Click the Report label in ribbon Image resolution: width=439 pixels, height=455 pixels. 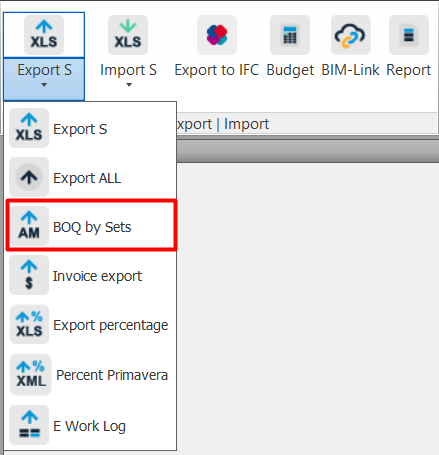(409, 70)
